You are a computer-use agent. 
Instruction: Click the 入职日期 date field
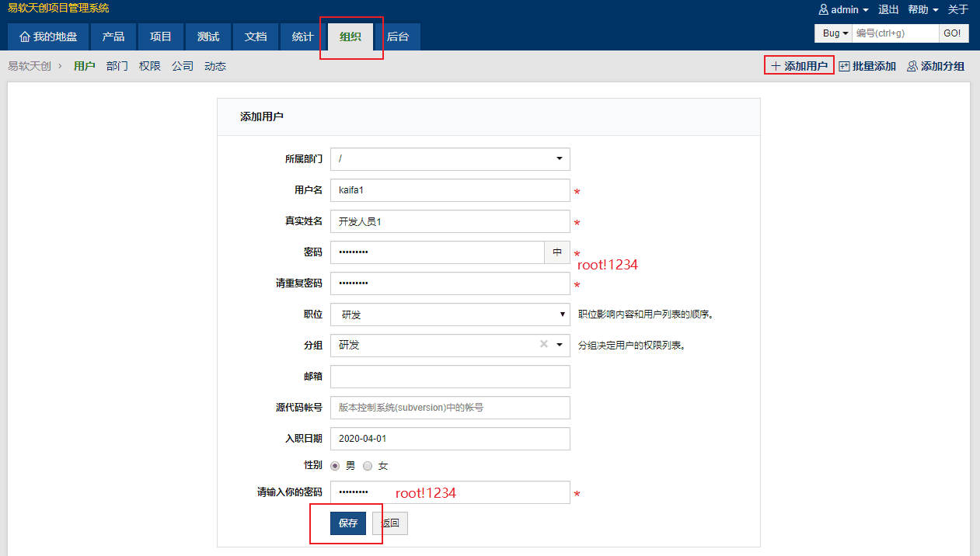coord(450,439)
